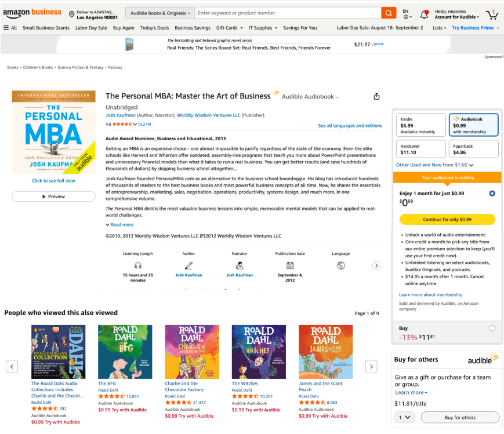Play the audiobook Preview sample
504x434 pixels.
click(x=54, y=196)
